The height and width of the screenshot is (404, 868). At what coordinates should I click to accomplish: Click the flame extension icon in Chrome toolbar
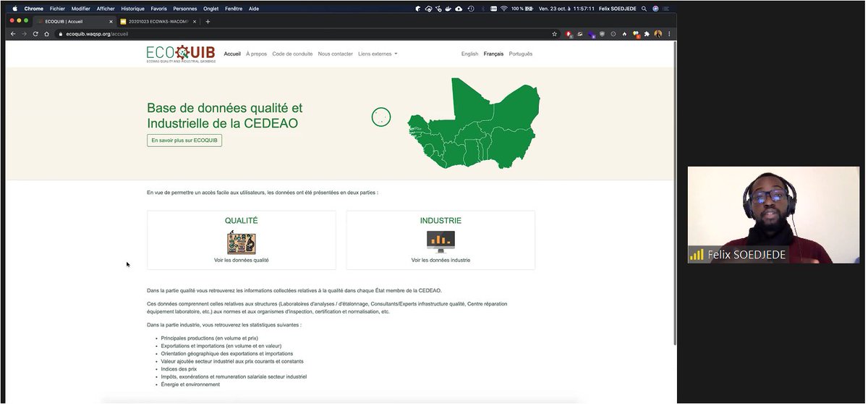(624, 34)
